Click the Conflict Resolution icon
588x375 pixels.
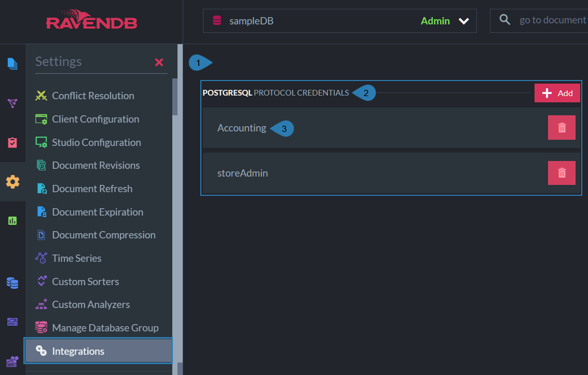(41, 96)
